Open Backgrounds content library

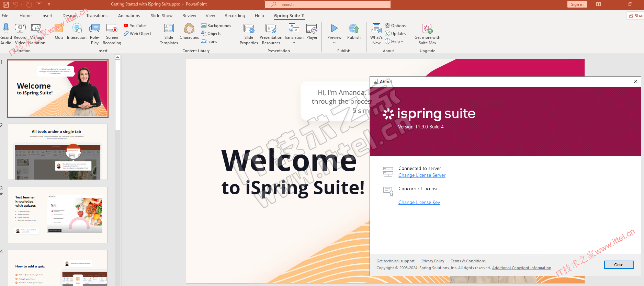216,25
